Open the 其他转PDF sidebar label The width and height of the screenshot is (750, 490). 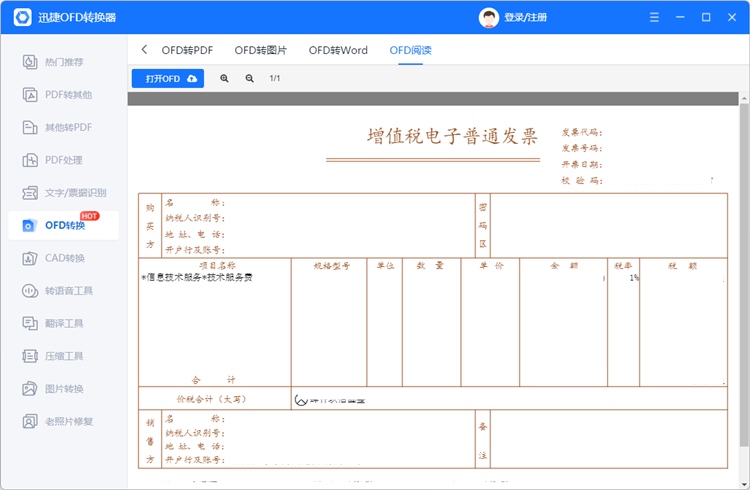[x=68, y=127]
